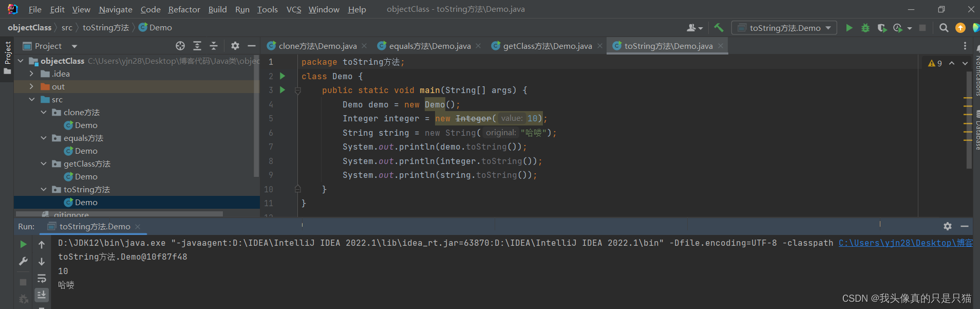Open Project panel gear options

pos(235,46)
